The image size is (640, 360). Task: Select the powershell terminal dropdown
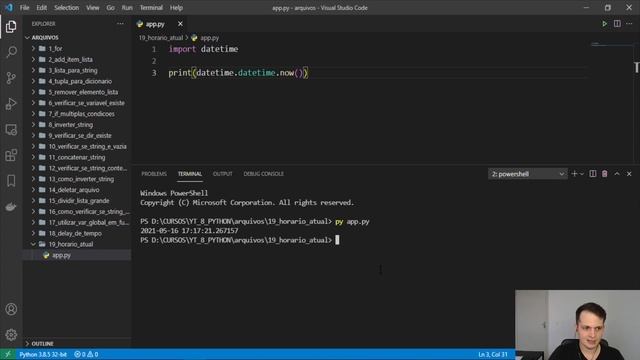point(527,174)
